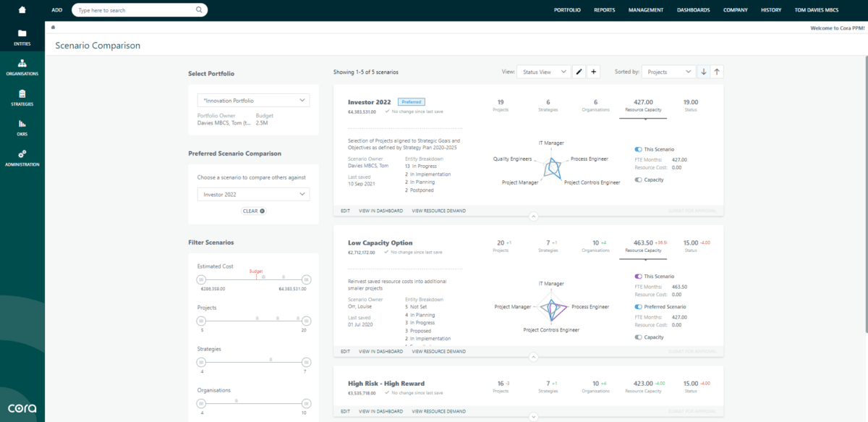Click the breadcrumb home icon

[54, 28]
